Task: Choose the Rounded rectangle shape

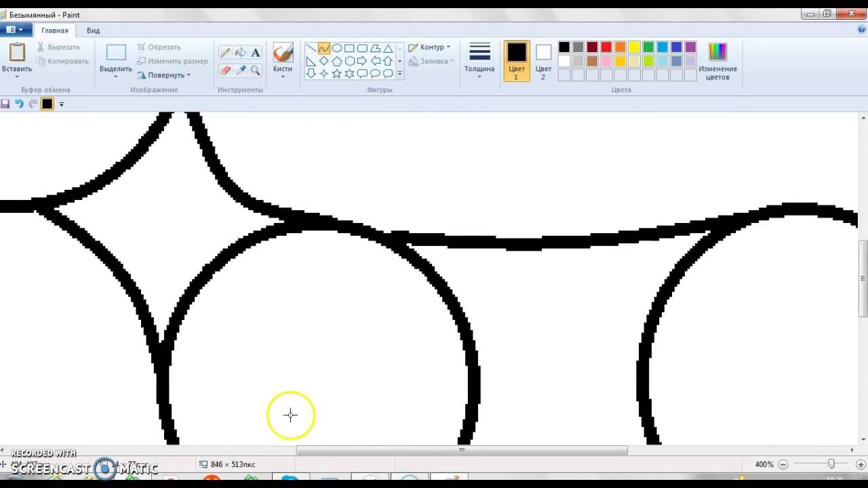Action: tap(362, 48)
